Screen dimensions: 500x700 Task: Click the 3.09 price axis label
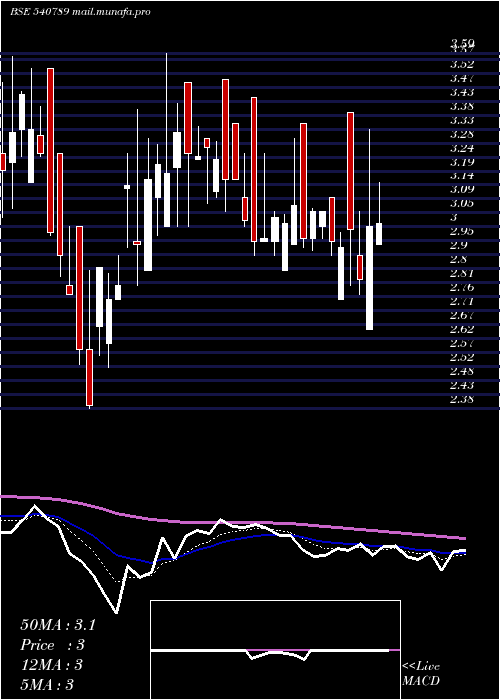(x=462, y=190)
